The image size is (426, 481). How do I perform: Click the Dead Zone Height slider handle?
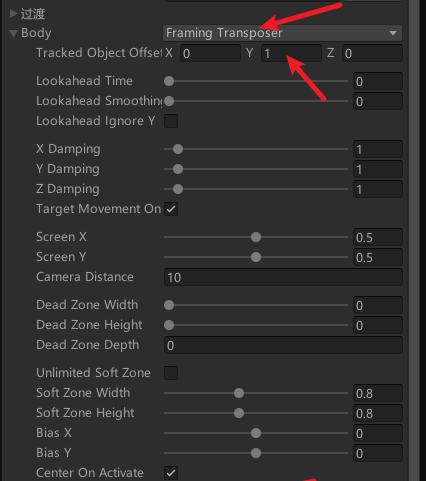[x=169, y=325]
